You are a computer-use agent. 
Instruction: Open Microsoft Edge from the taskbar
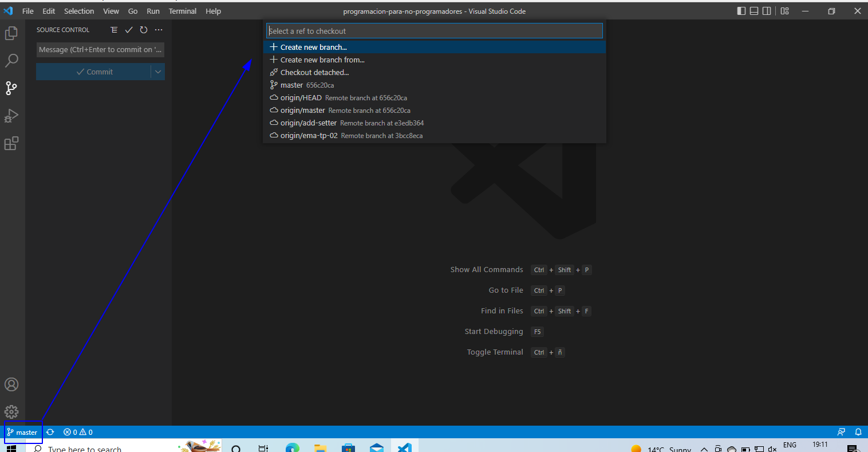[x=292, y=448]
